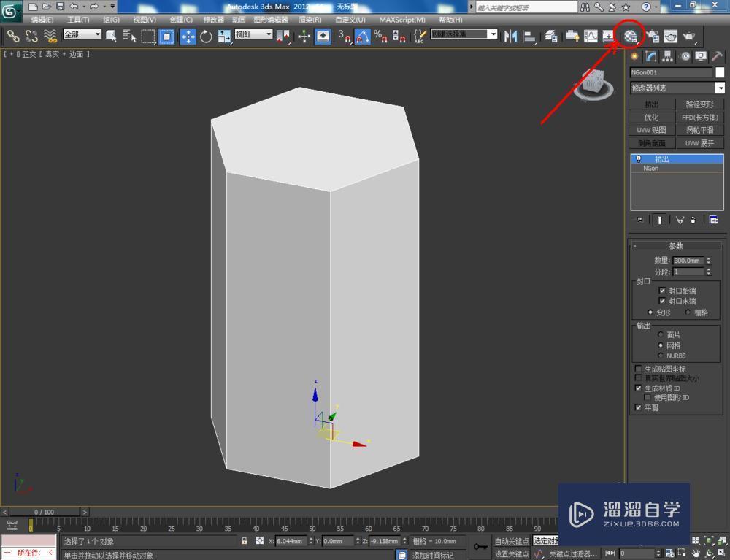The height and width of the screenshot is (560, 730).
Task: Click the UVW贴图 modifier button
Action: pos(652,129)
